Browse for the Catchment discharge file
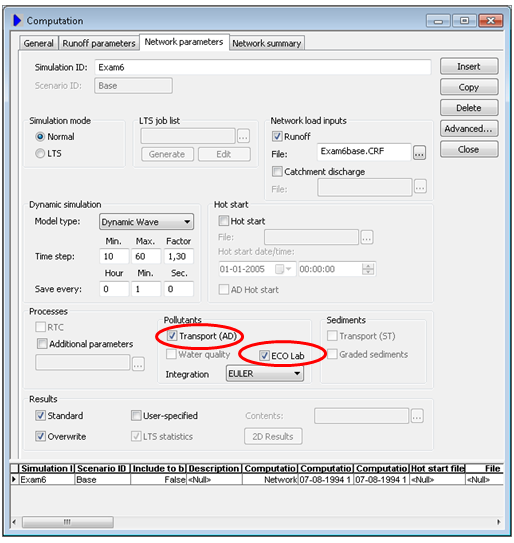This screenshot has height=543, width=514. tap(420, 187)
